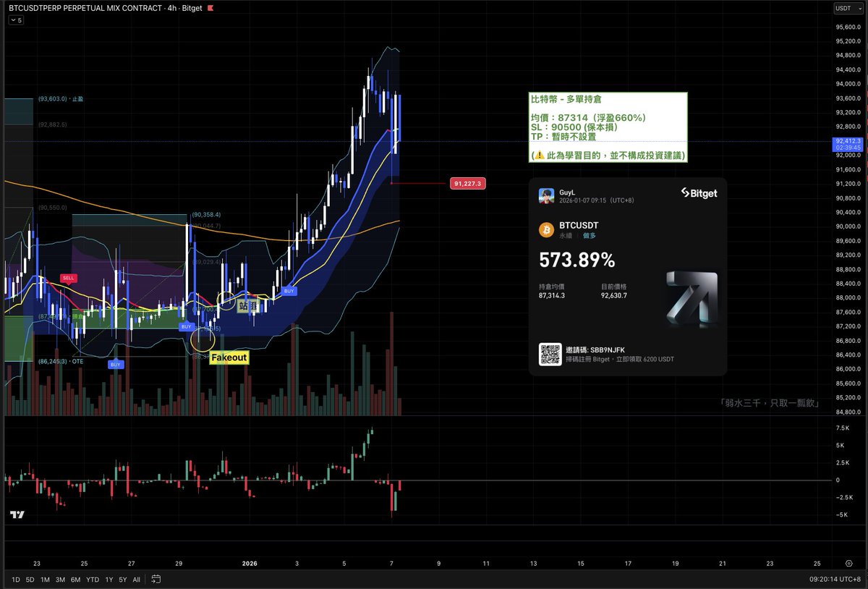868x589 pixels.
Task: Click the BUY marker near the 86,245.3 OTE label
Action: click(116, 365)
